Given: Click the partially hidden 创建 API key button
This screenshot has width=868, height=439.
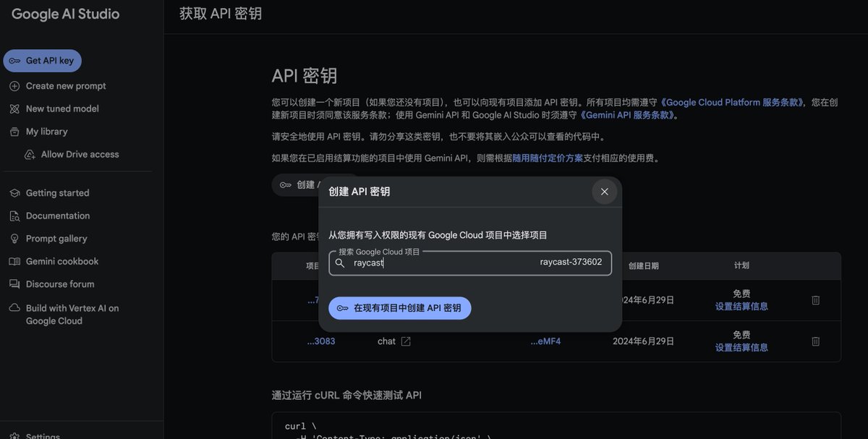Looking at the screenshot, I should pyautogui.click(x=296, y=185).
